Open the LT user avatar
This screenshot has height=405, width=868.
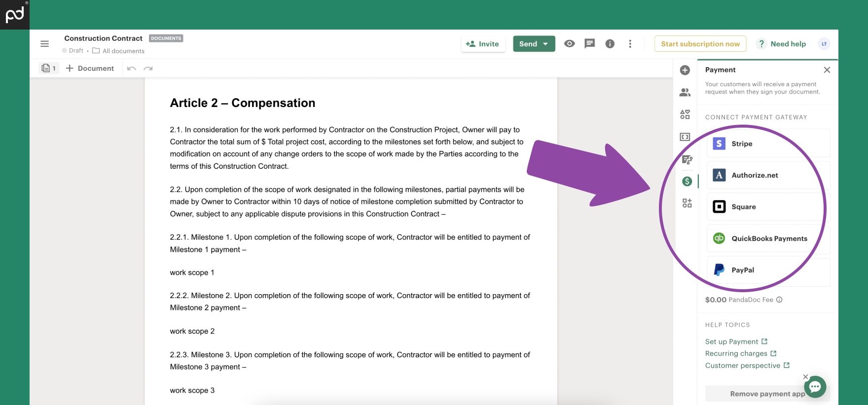point(824,44)
